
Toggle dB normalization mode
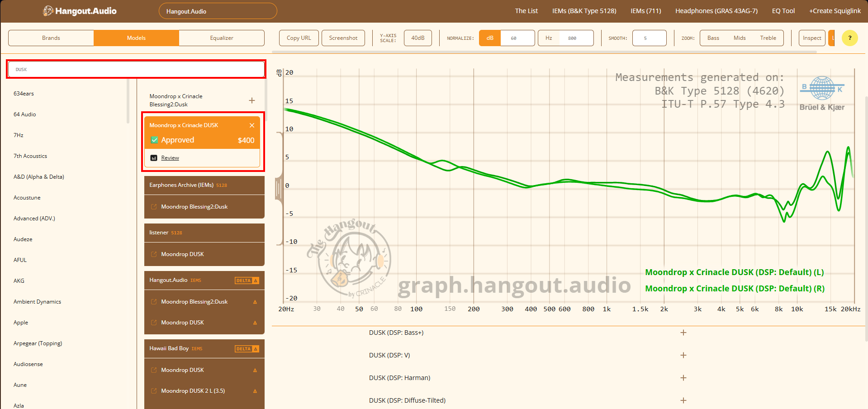pyautogui.click(x=490, y=38)
